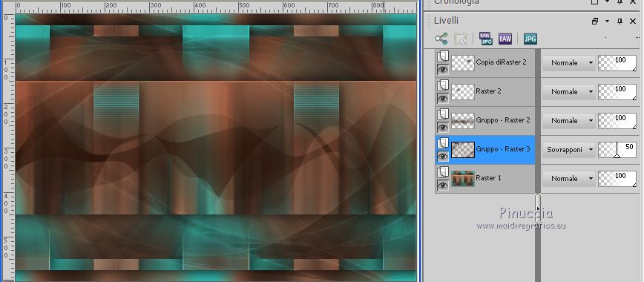Open blend mode dropdown showing Sovrapponi
Viewport: 644px width, 282px height.
click(569, 150)
